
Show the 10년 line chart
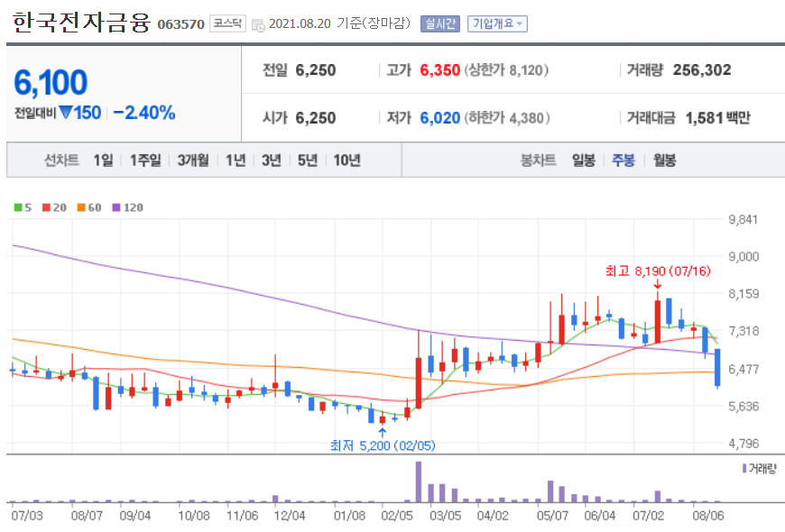(x=347, y=161)
